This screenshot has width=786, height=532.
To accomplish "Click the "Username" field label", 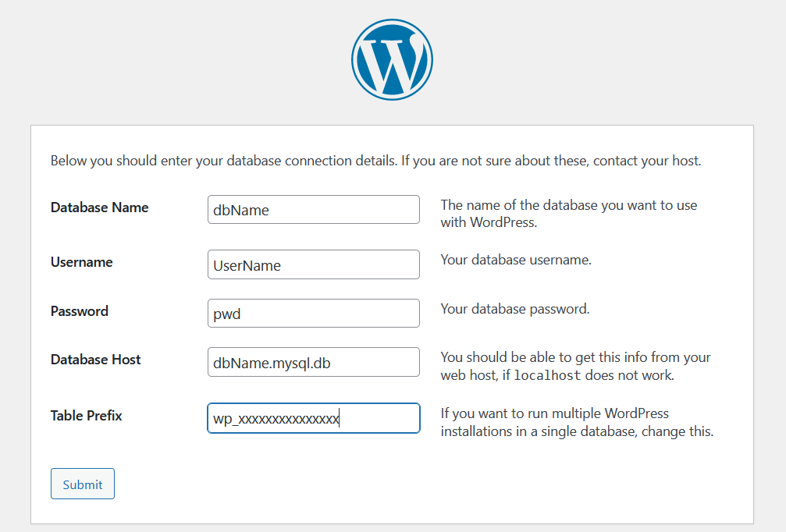I will tap(81, 262).
